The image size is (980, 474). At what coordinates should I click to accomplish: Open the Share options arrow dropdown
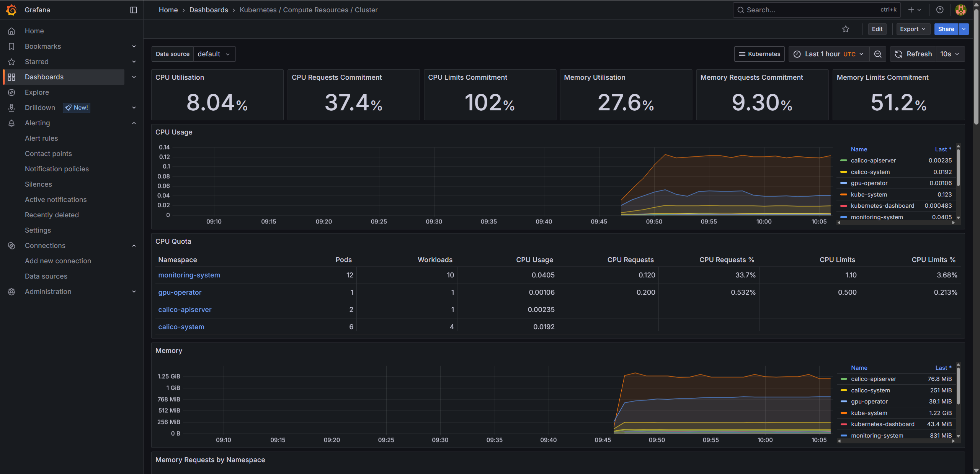964,29
